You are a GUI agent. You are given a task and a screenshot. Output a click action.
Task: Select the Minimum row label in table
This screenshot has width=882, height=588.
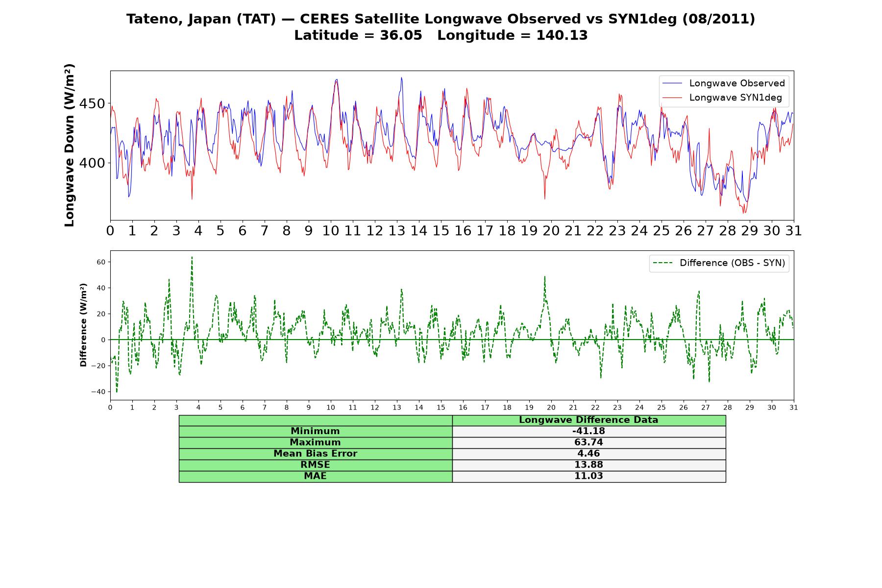click(x=316, y=431)
